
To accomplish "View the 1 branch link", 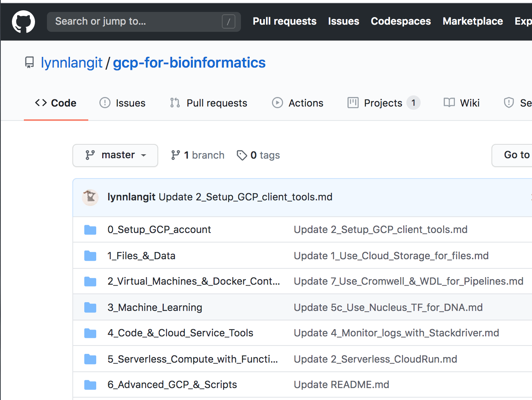I will click(198, 155).
